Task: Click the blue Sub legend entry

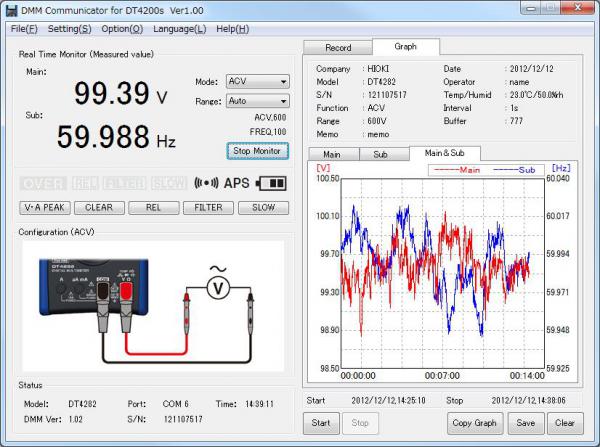Action: [x=514, y=170]
